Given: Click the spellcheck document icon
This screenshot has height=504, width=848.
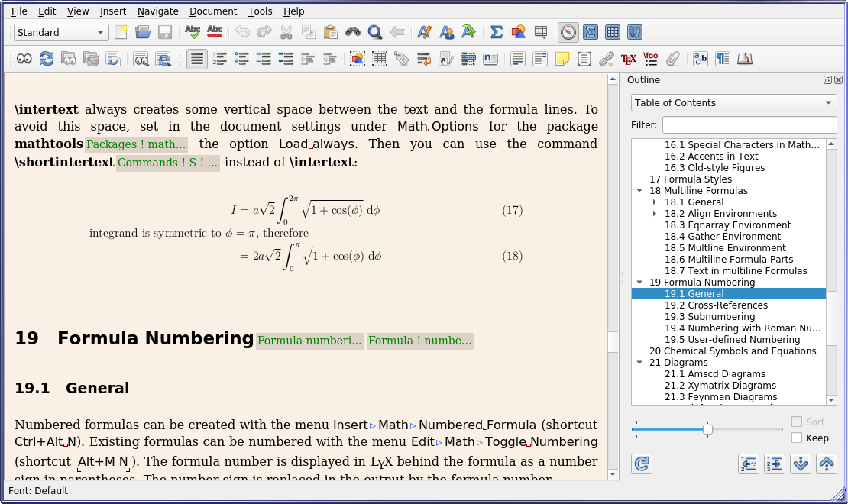Looking at the screenshot, I should click(x=192, y=32).
